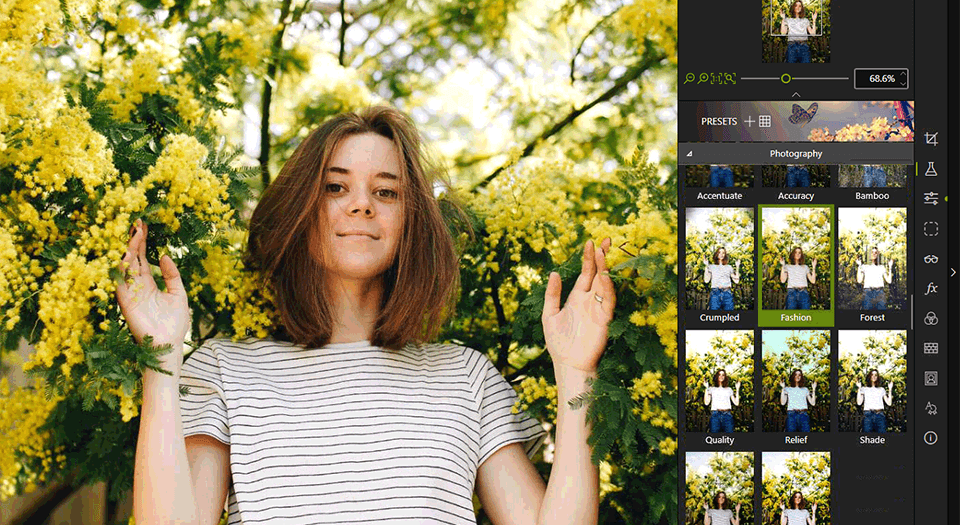Expand the side panel with right arrow
This screenshot has width=960, height=525.
953,272
